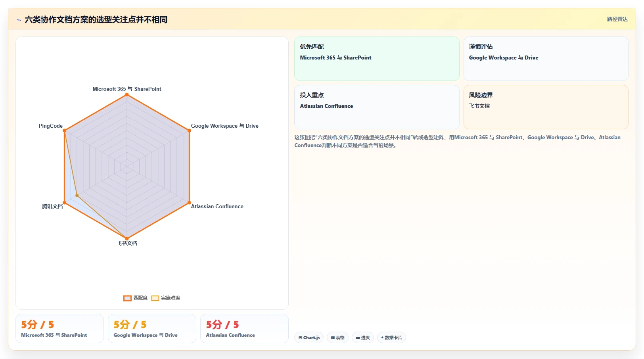
Task: Click the title 六类协作文档方案的选型关注点并不相同
Action: coord(96,19)
